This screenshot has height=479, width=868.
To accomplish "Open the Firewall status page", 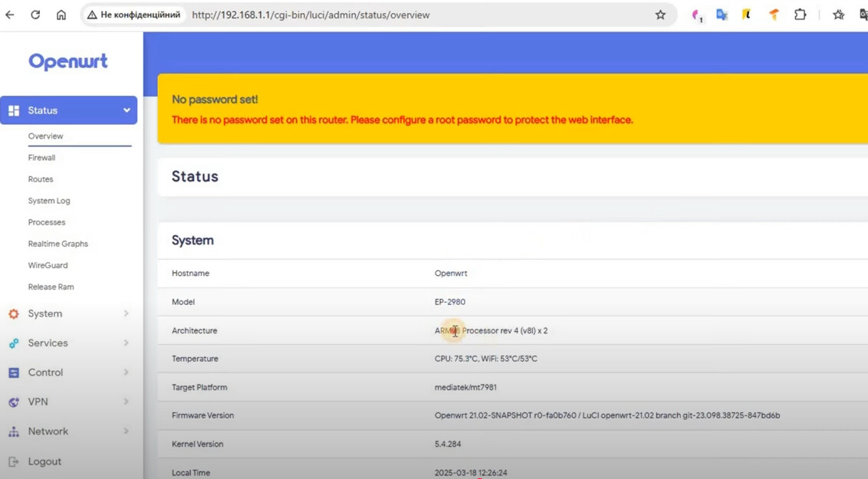I will (x=41, y=158).
